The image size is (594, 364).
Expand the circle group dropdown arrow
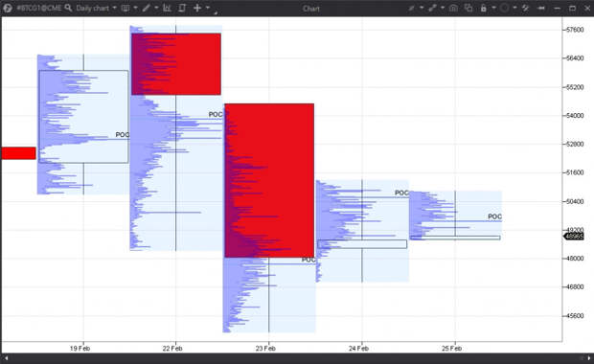click(514, 8)
